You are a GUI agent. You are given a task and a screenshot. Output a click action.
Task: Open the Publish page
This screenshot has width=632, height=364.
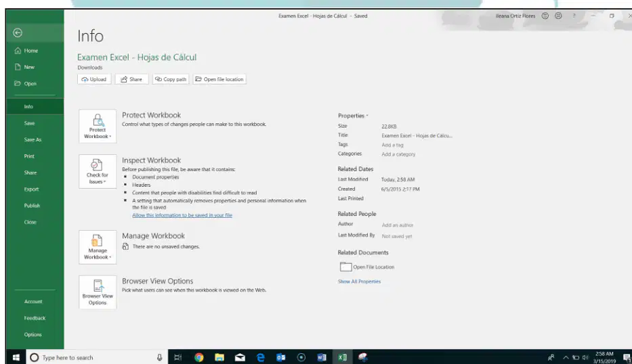coord(32,206)
